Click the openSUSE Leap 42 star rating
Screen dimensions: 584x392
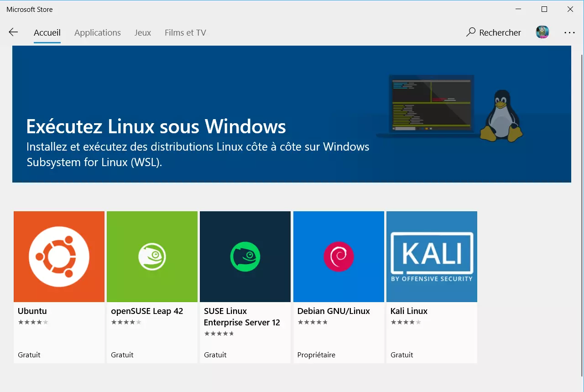[x=126, y=322]
